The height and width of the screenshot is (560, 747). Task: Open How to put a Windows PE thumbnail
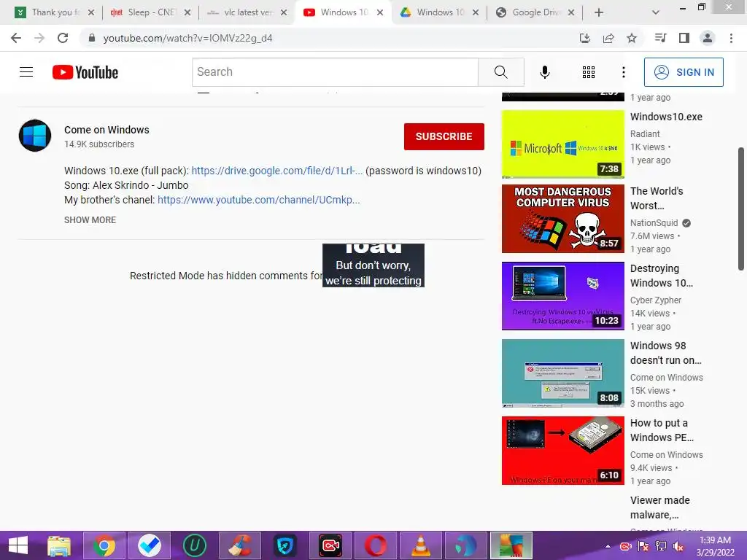click(562, 451)
